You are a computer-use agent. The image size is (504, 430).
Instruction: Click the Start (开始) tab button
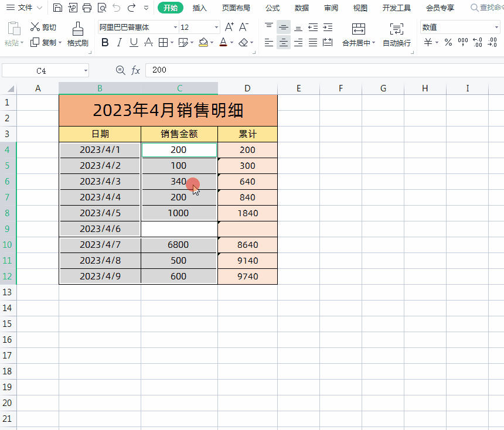click(x=171, y=8)
